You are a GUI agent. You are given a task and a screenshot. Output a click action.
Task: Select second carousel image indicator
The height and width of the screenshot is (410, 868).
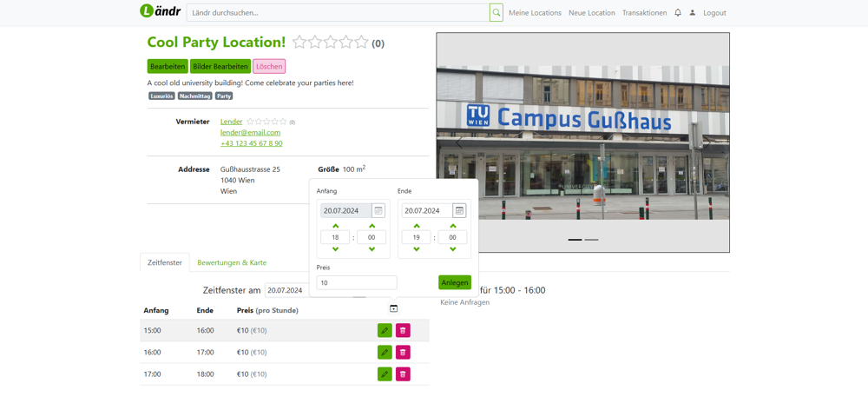click(x=591, y=240)
